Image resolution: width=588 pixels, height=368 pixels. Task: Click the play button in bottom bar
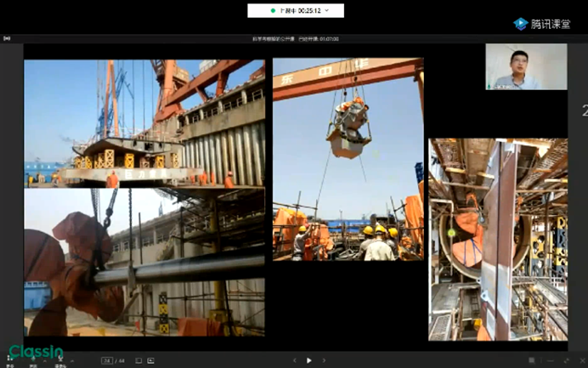309,360
